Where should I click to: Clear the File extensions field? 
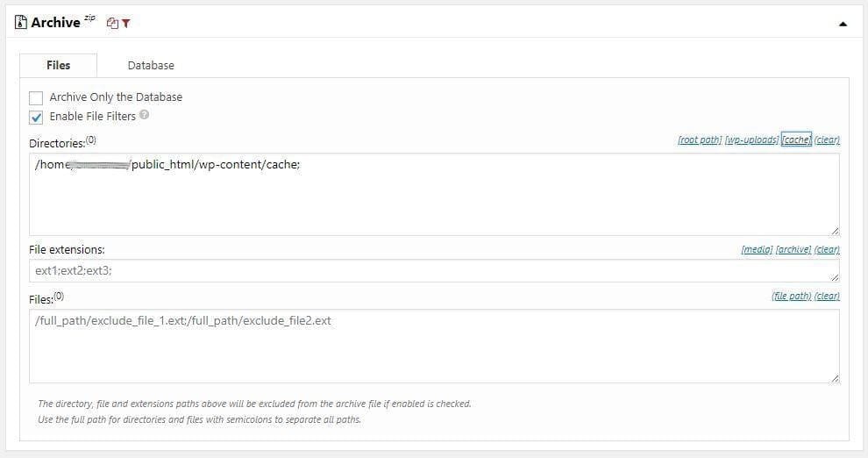click(827, 249)
